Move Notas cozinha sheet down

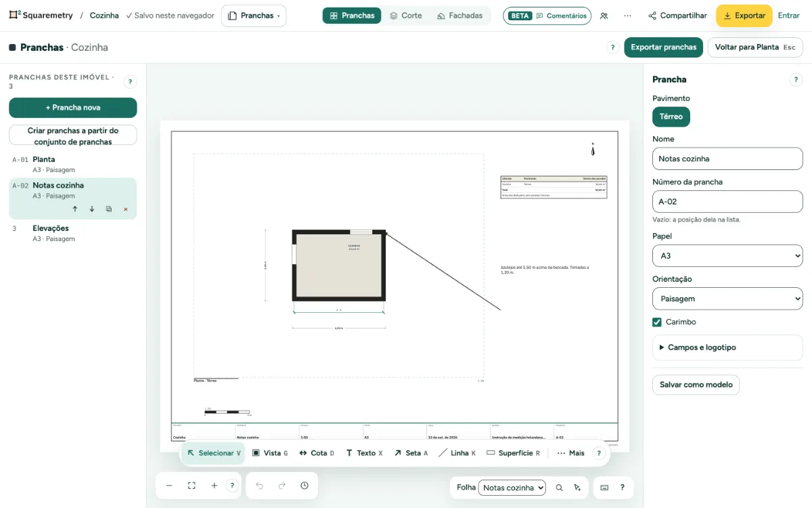point(92,209)
